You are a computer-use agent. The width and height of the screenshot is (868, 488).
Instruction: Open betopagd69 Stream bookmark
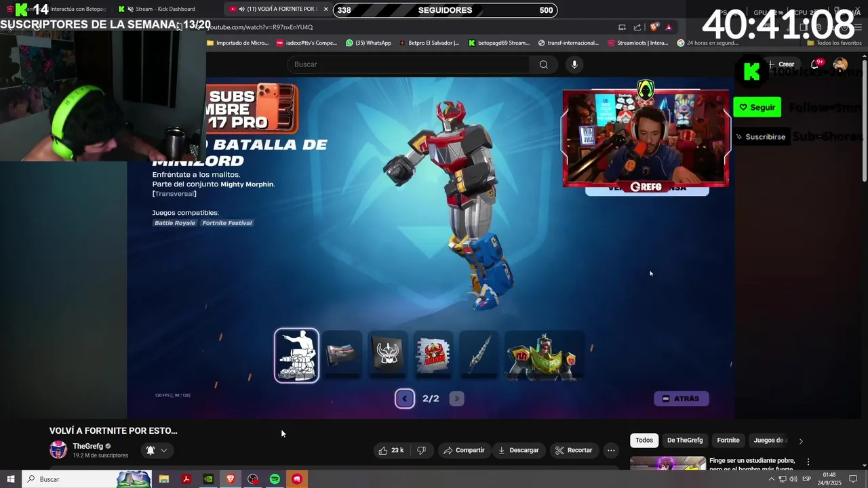499,43
